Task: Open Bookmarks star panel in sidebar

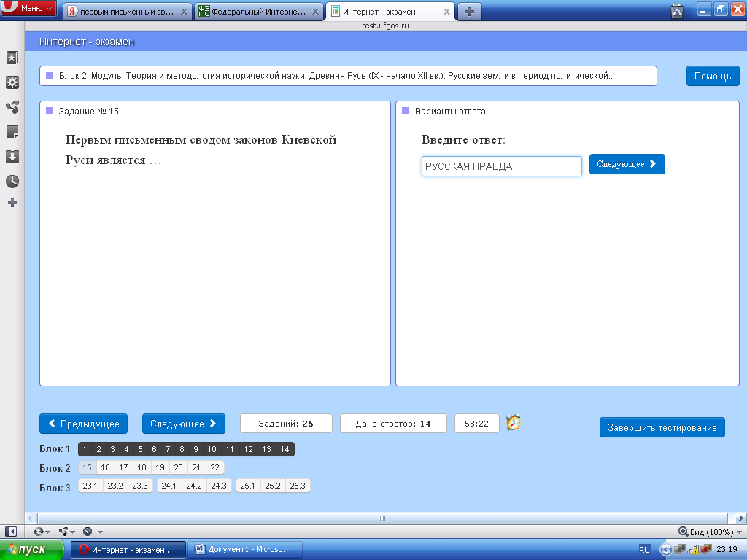Action: pos(12,58)
